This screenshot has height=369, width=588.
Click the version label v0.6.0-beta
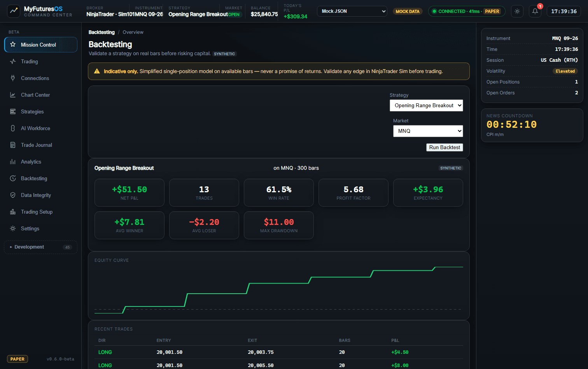tap(60, 359)
